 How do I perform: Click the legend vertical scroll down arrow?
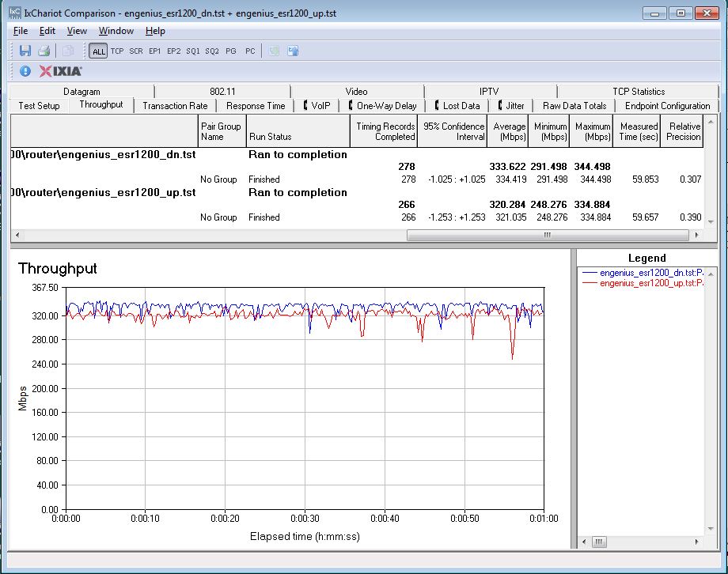point(711,528)
